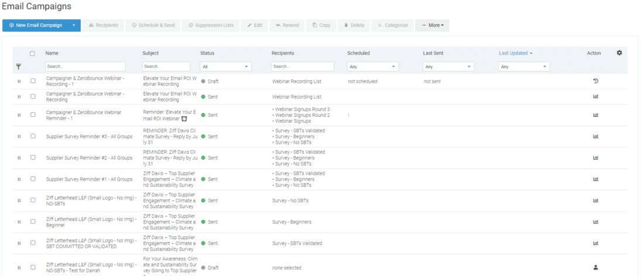Screen dimensions: 644x276
Task: View report chart for Campaigner Webinar Reminder - 1
Action: pyautogui.click(x=595, y=115)
